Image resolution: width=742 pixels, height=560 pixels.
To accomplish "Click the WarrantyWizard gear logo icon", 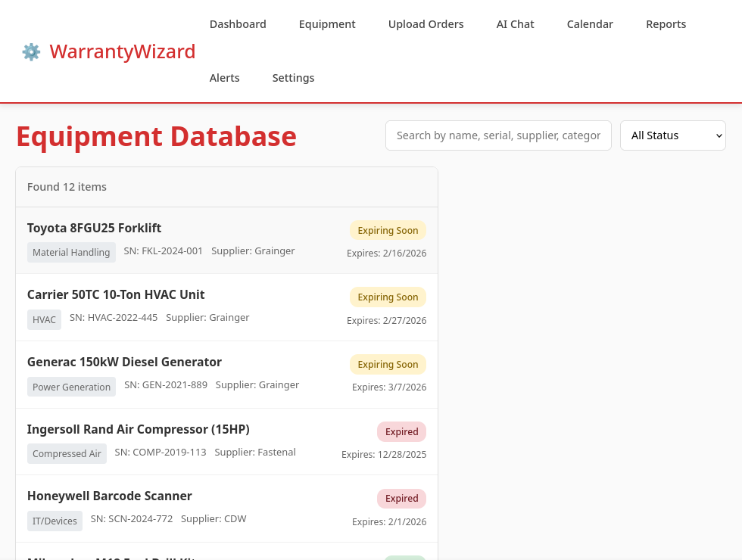I will (31, 51).
